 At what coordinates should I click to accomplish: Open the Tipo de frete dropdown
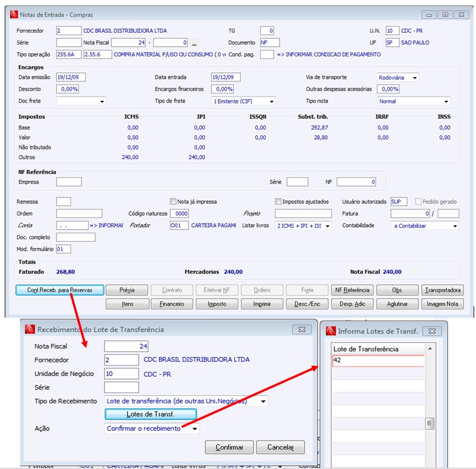tap(272, 101)
